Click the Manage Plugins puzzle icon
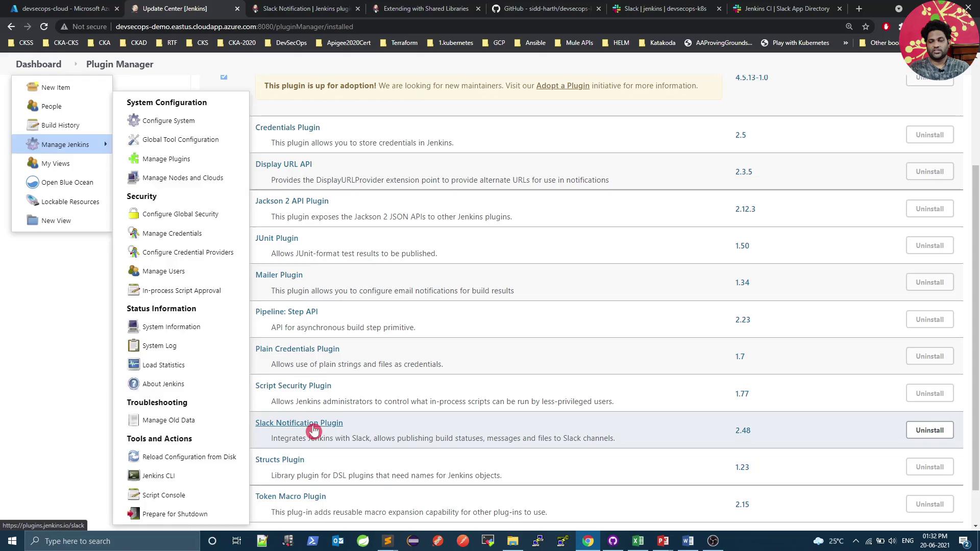 pyautogui.click(x=133, y=159)
